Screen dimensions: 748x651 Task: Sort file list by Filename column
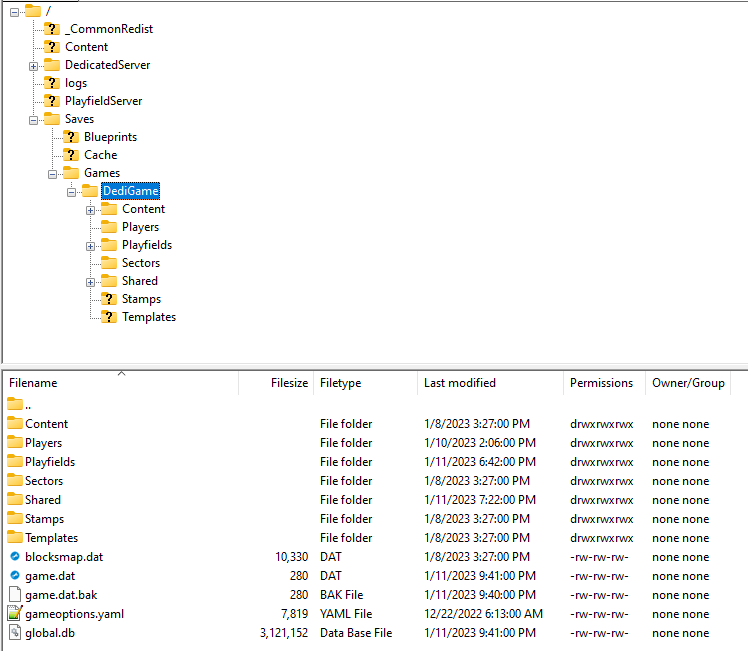pyautogui.click(x=120, y=383)
